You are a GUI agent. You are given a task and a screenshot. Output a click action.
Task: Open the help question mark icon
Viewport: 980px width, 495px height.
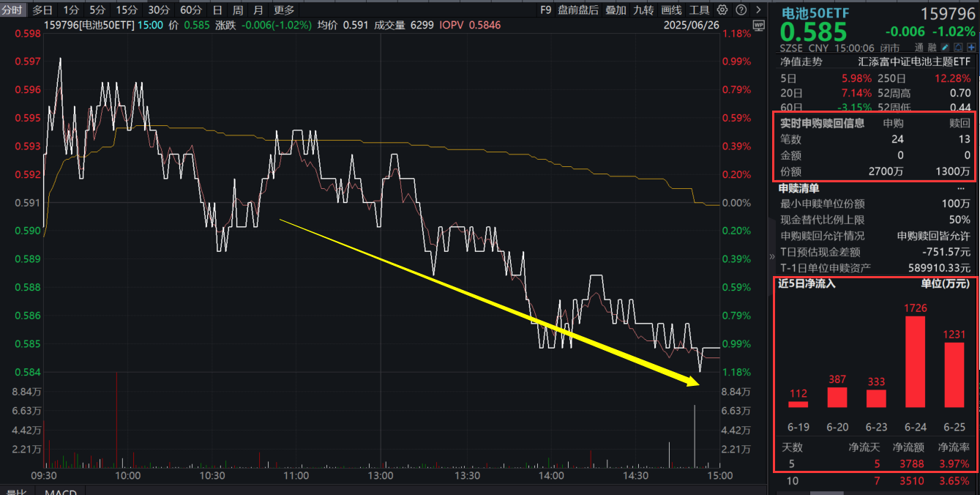pyautogui.click(x=741, y=10)
